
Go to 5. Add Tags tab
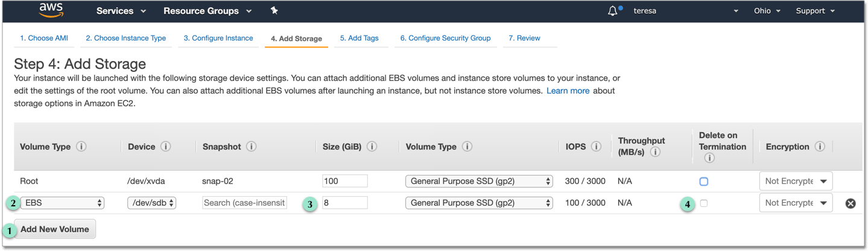tap(360, 38)
